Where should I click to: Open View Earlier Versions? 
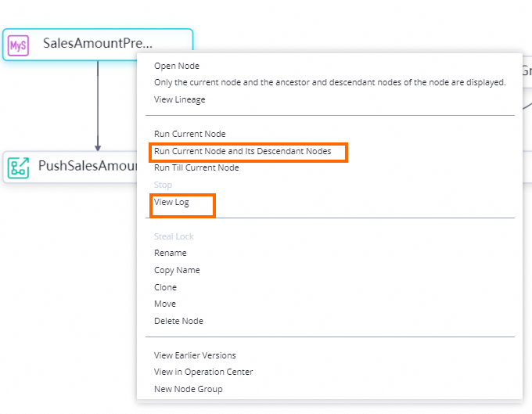195,355
